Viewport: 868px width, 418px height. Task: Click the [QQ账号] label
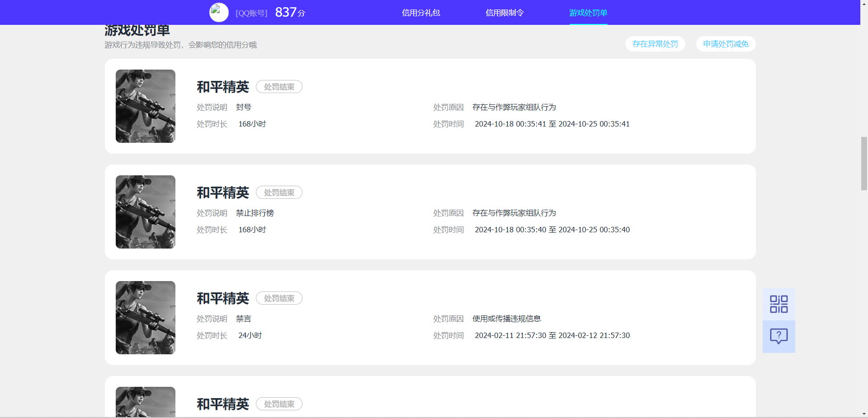click(x=251, y=13)
